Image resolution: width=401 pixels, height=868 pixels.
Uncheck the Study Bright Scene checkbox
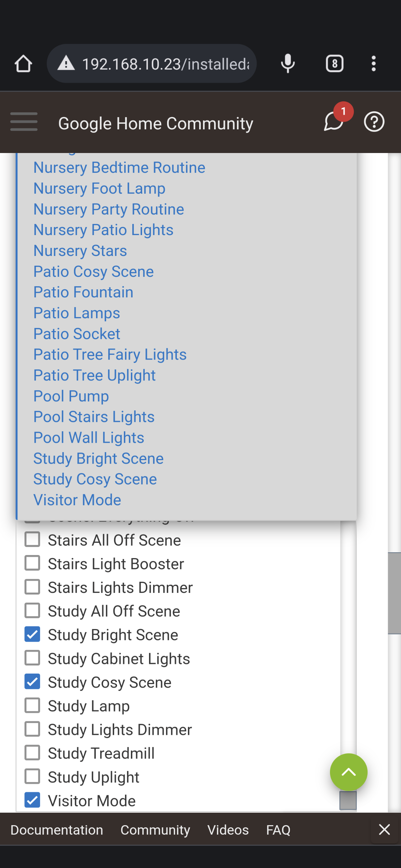tap(32, 634)
